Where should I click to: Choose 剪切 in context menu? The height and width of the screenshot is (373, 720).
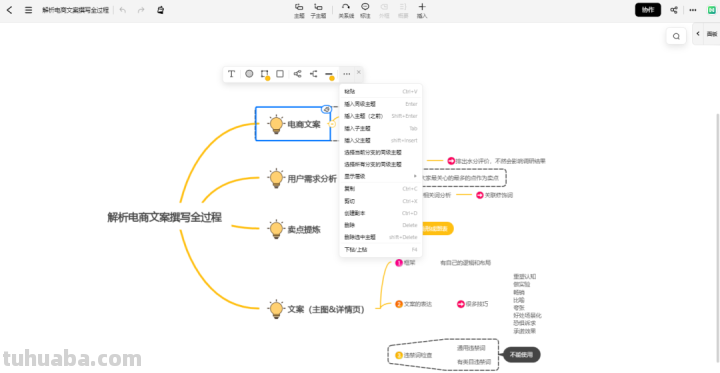coord(381,201)
